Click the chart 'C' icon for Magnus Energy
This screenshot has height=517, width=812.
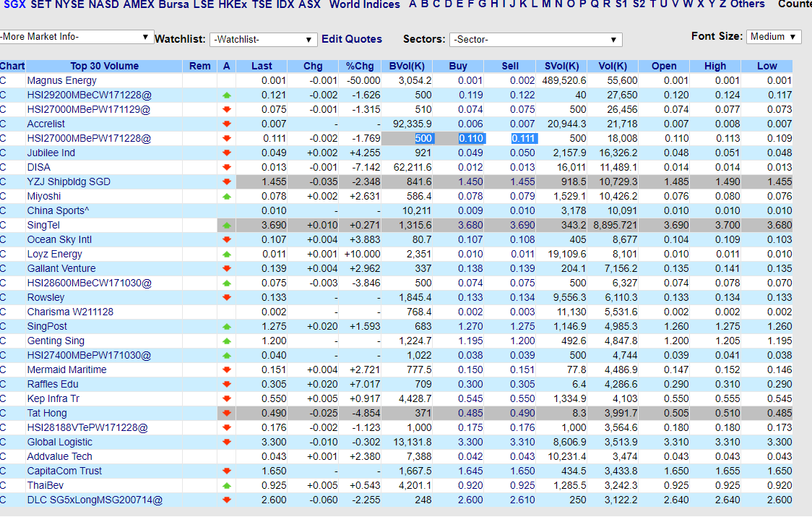coord(3,81)
